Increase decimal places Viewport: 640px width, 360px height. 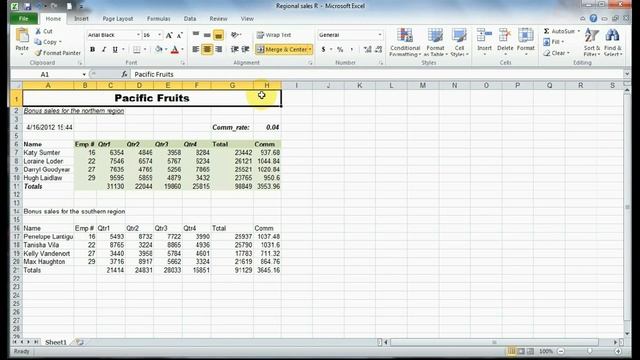pos(367,49)
